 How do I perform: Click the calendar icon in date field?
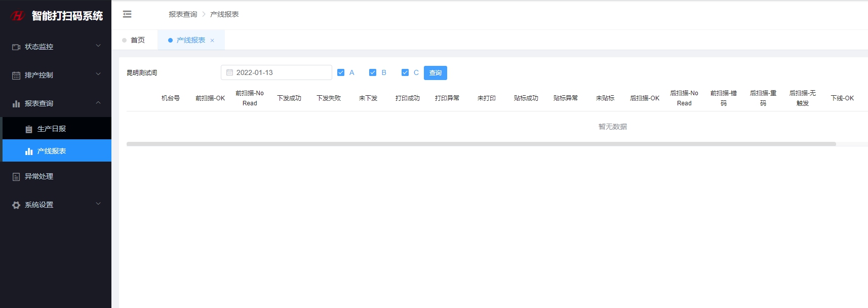[x=230, y=72]
